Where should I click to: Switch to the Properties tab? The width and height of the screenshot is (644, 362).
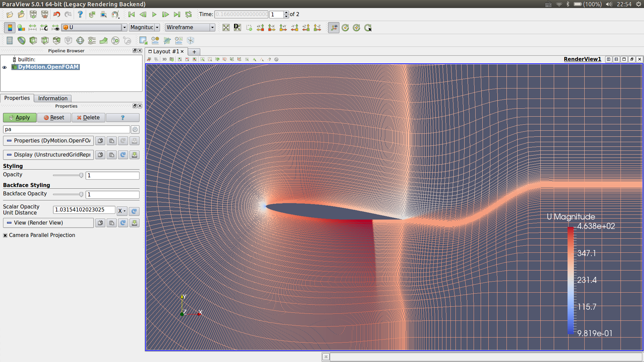click(x=17, y=98)
